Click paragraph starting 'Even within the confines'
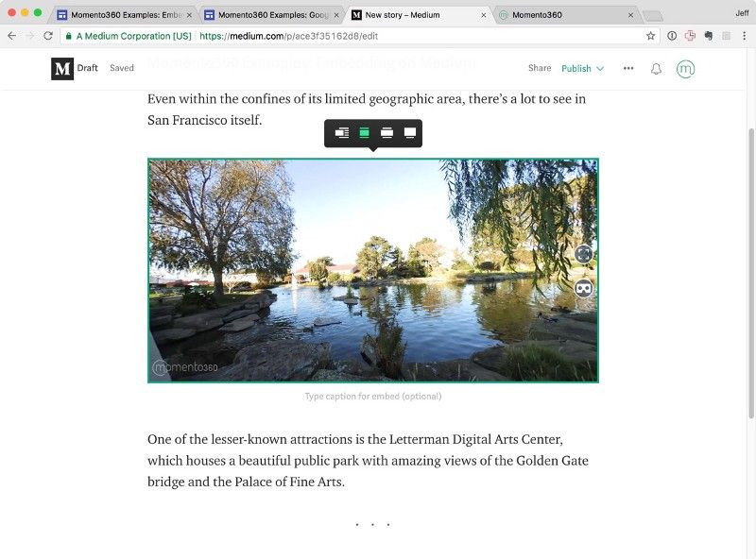 click(x=367, y=110)
